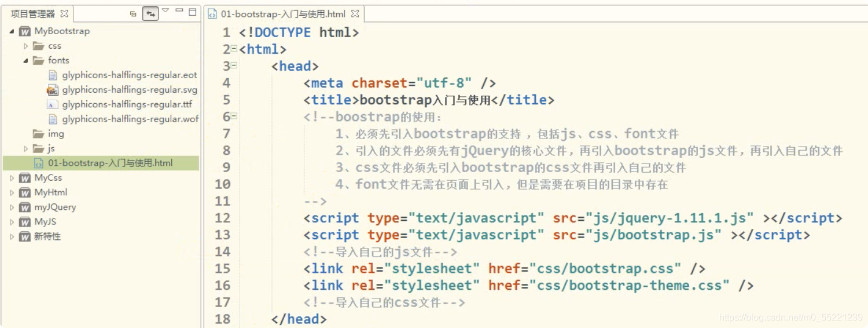
Task: Click the glyphicons .ttf font file icon
Action: (53, 104)
